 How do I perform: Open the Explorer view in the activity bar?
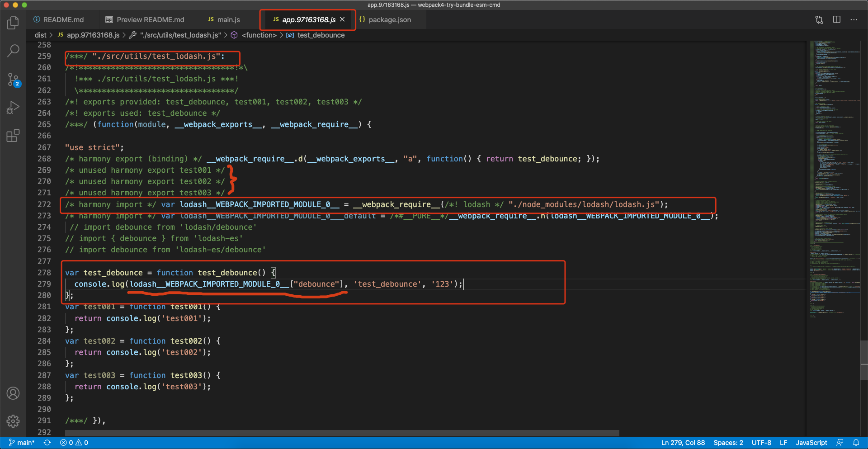click(13, 23)
